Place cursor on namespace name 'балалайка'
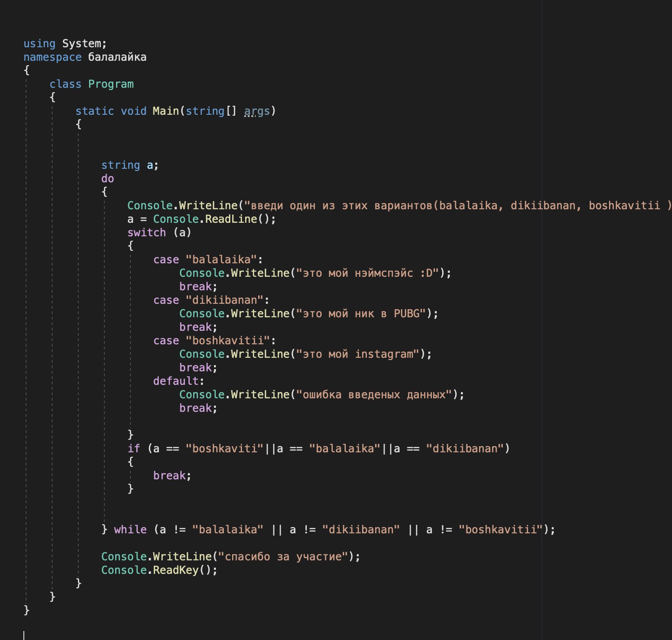Viewport: 672px width, 640px height. click(117, 57)
